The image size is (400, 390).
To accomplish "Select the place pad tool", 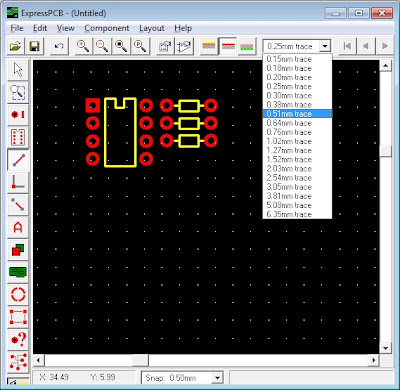I will point(18,115).
